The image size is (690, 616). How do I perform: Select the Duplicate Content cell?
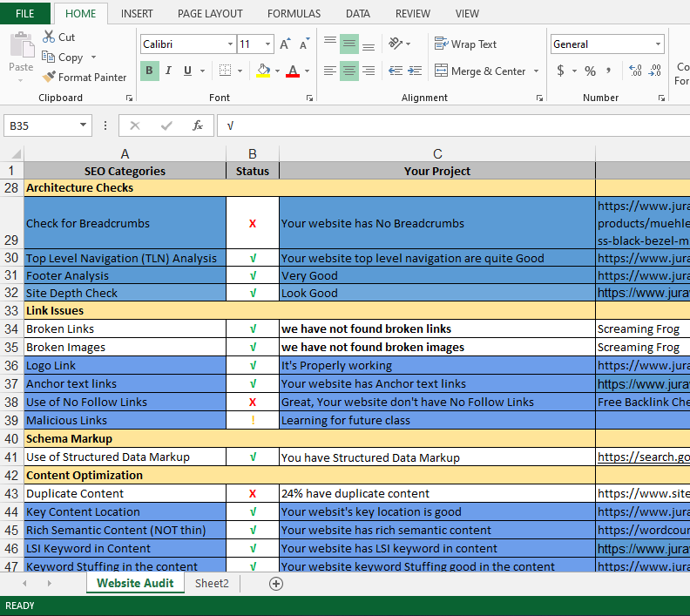click(125, 494)
